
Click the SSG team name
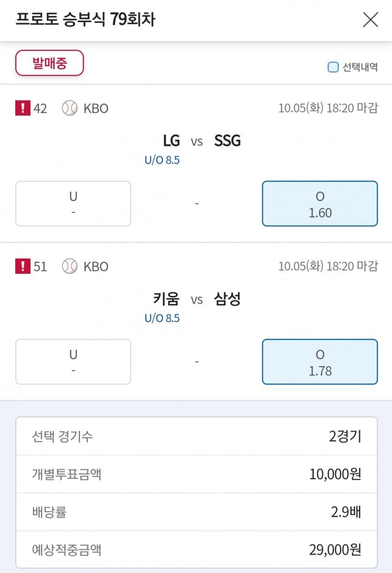click(x=227, y=141)
